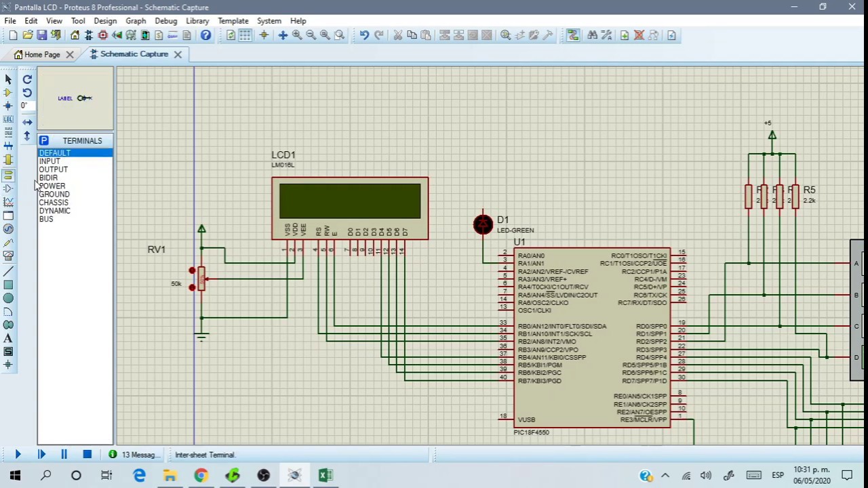Open the Library menu
868x488 pixels.
(197, 21)
